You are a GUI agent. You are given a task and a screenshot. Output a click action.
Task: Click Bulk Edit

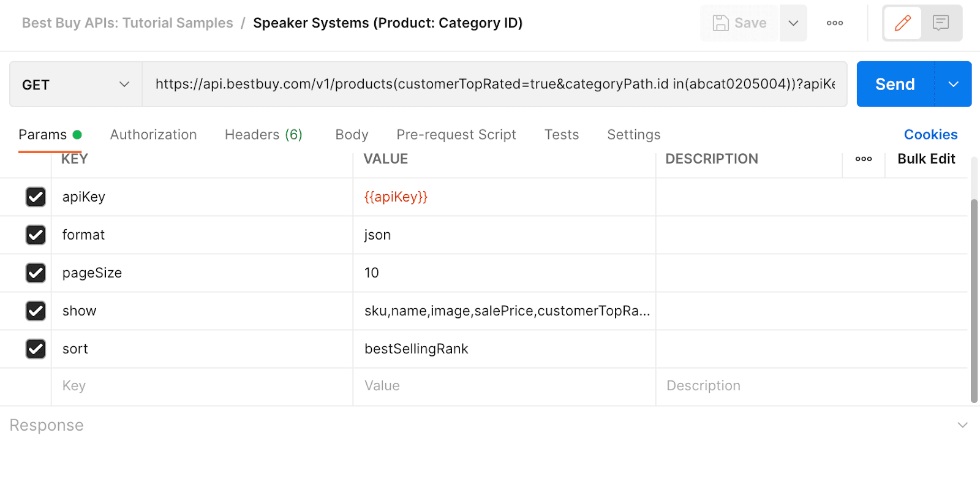[926, 159]
